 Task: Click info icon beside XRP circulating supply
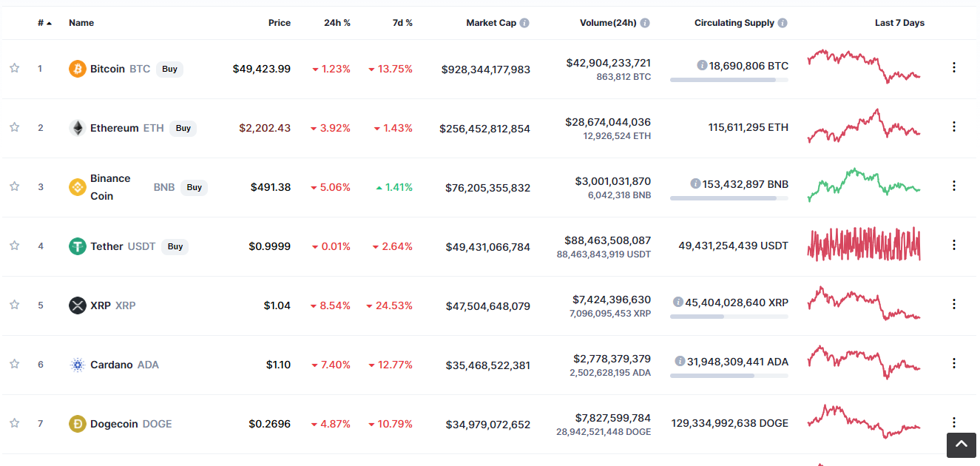tap(677, 302)
